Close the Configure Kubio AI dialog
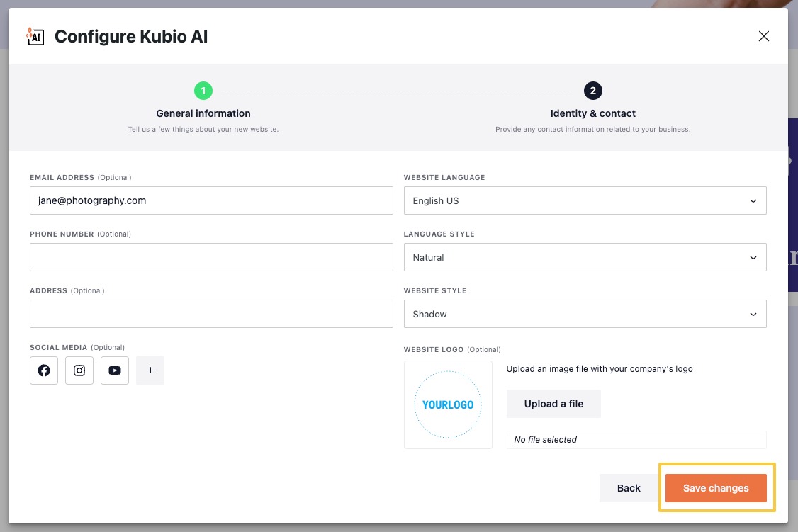798x532 pixels. point(764,36)
